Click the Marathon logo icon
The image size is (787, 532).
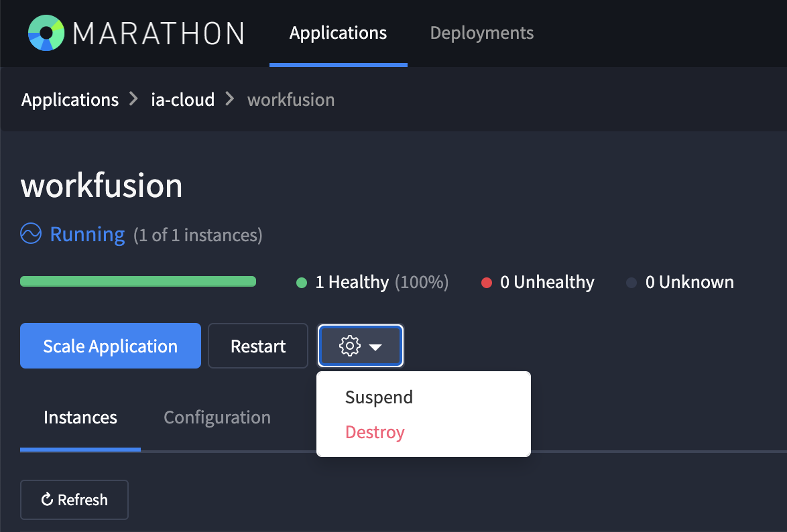pos(46,33)
